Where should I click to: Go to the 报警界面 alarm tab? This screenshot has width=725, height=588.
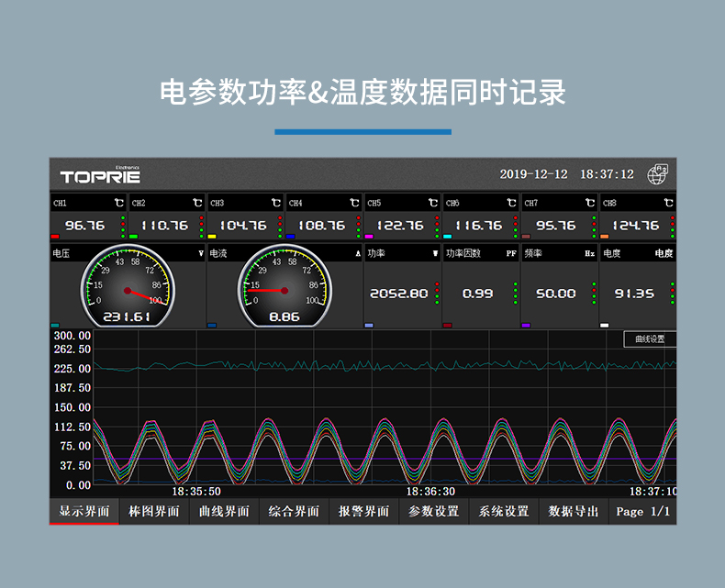363,512
